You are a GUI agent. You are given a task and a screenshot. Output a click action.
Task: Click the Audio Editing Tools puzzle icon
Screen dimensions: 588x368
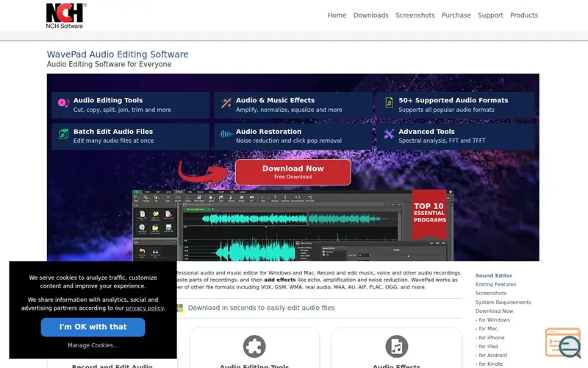click(254, 346)
